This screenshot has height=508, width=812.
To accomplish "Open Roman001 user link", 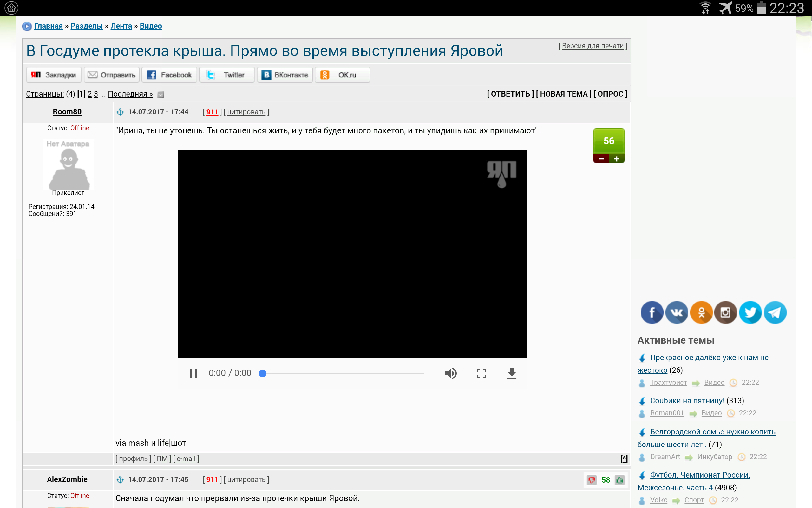I will [x=667, y=413].
